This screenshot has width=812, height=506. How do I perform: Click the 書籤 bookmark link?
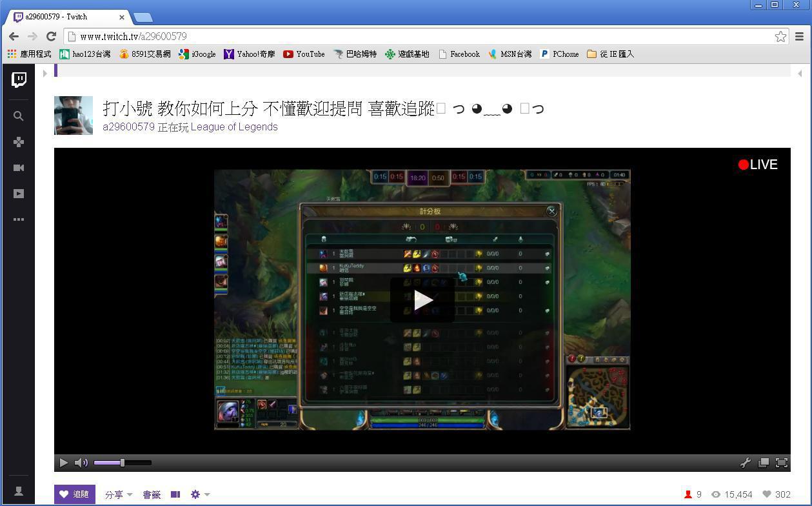click(x=152, y=494)
